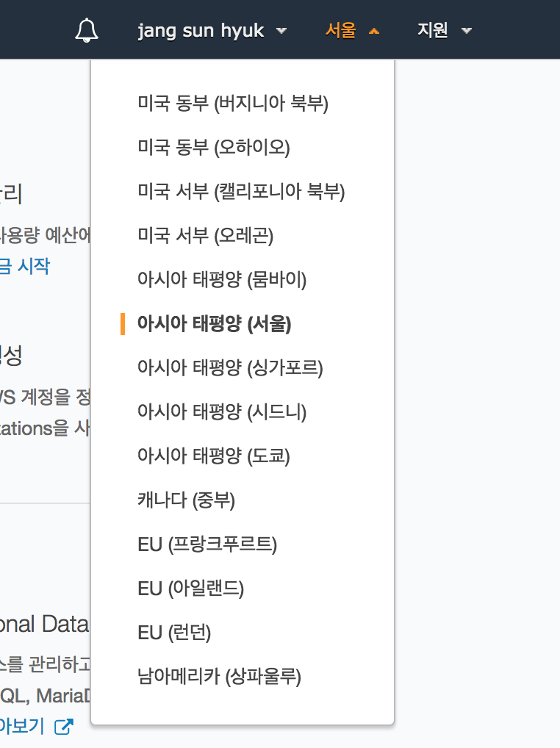560x748 pixels.
Task: Switch to 아시아 태평양 (도쿄) region
Action: coord(214,456)
